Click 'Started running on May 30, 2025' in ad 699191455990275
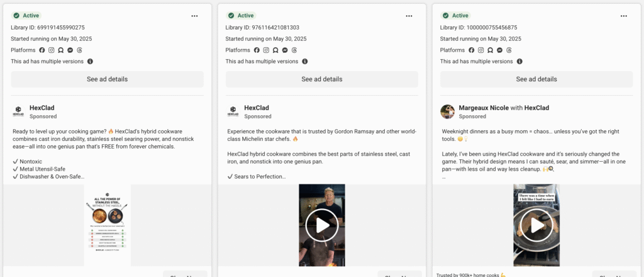The height and width of the screenshot is (277, 644). click(52, 39)
